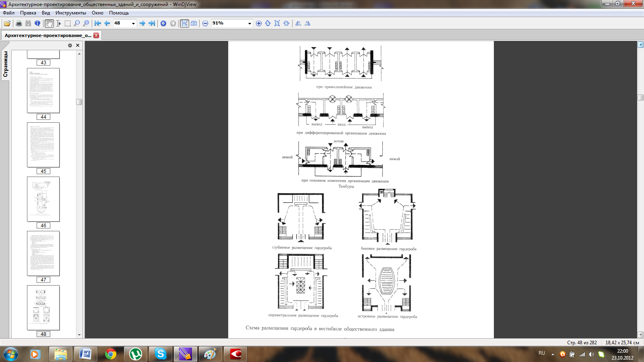Navigate back in view history

click(x=163, y=23)
